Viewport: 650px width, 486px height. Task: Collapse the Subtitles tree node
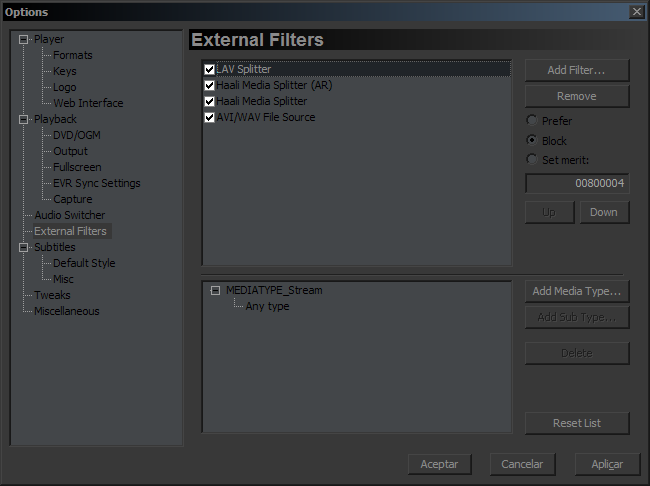pyautogui.click(x=24, y=248)
